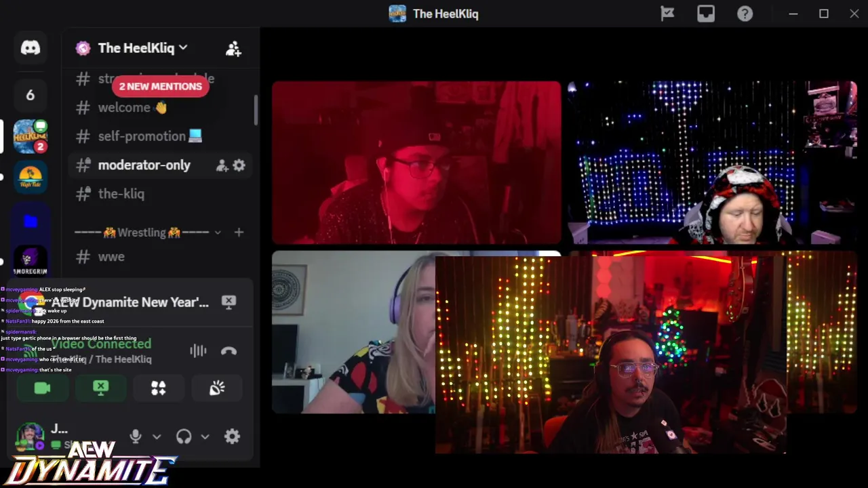Screen dimensions: 868x488
Task: Expand The HeelKliq server name dropdown
Action: coord(143,48)
